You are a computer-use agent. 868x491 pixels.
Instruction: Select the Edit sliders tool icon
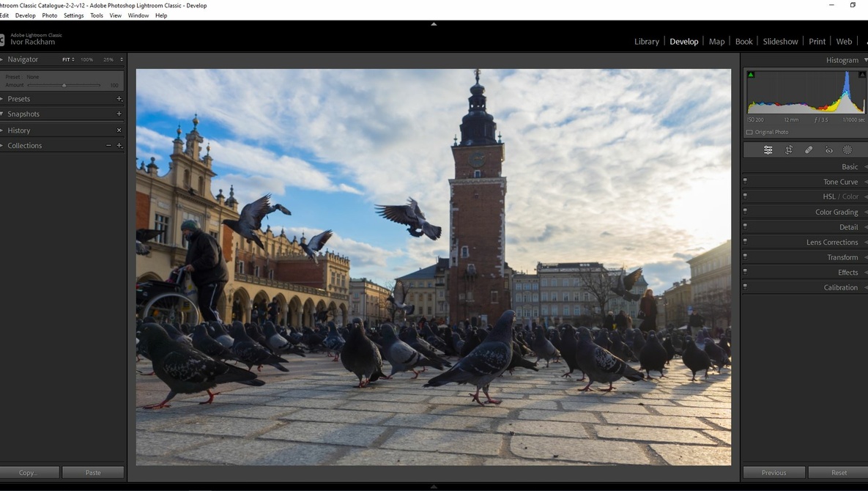(768, 150)
